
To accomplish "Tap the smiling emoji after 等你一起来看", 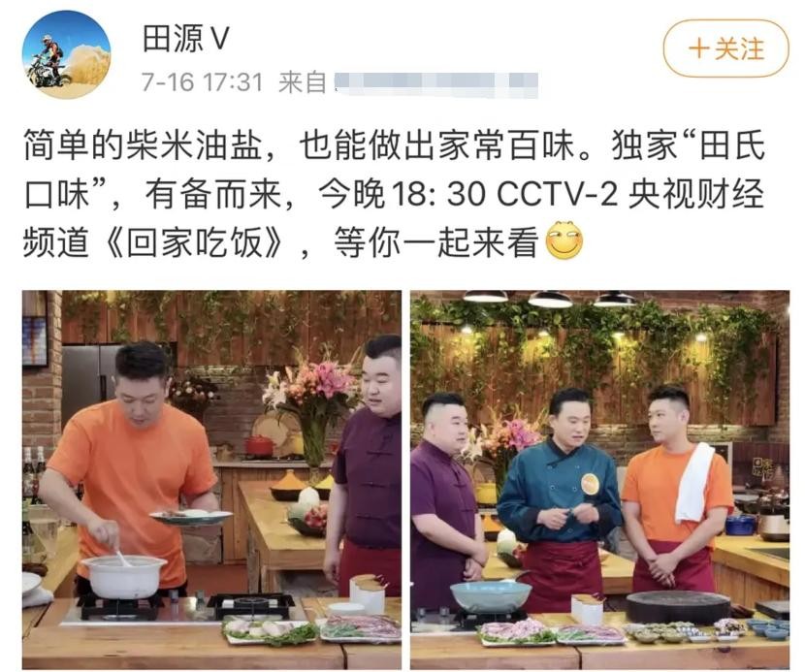I will 564,240.
